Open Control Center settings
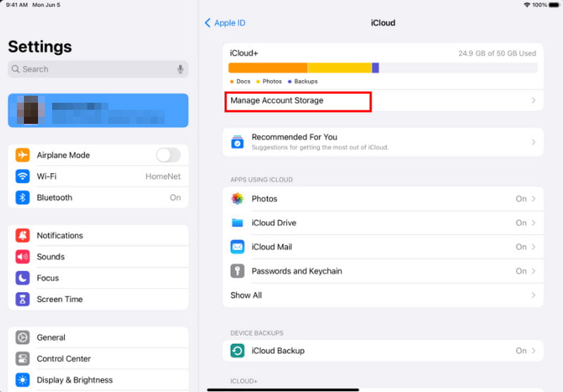Image resolution: width=563 pixels, height=392 pixels. (x=98, y=359)
